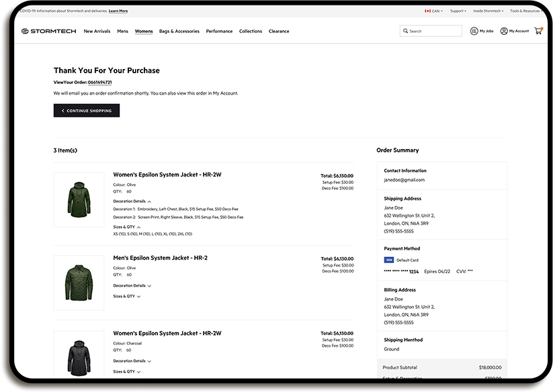Select the Womens menu item
The height and width of the screenshot is (392, 553).
[144, 31]
